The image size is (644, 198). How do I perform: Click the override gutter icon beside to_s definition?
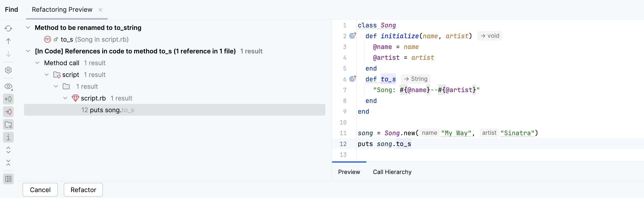[352, 79]
